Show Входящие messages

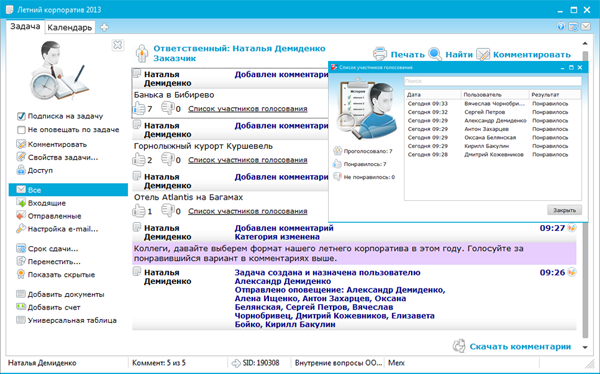point(41,203)
